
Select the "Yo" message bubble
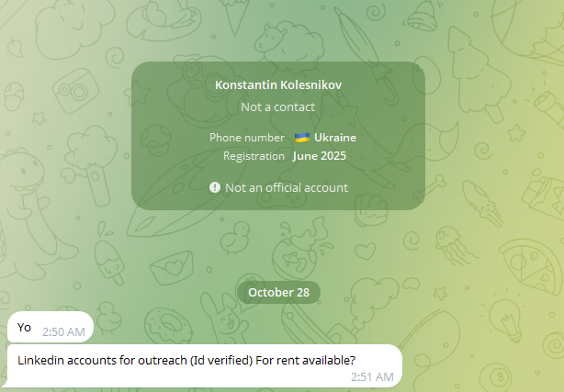tap(51, 327)
